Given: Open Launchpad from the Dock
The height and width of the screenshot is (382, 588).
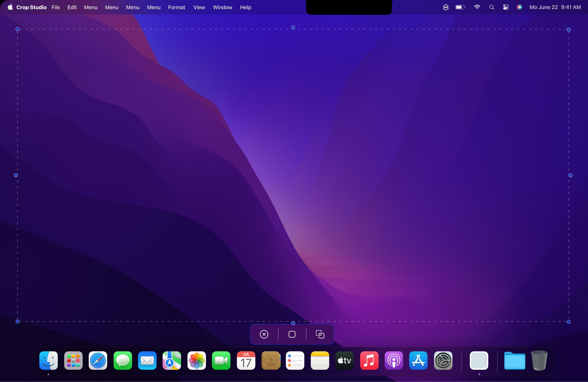Looking at the screenshot, I should coord(73,361).
